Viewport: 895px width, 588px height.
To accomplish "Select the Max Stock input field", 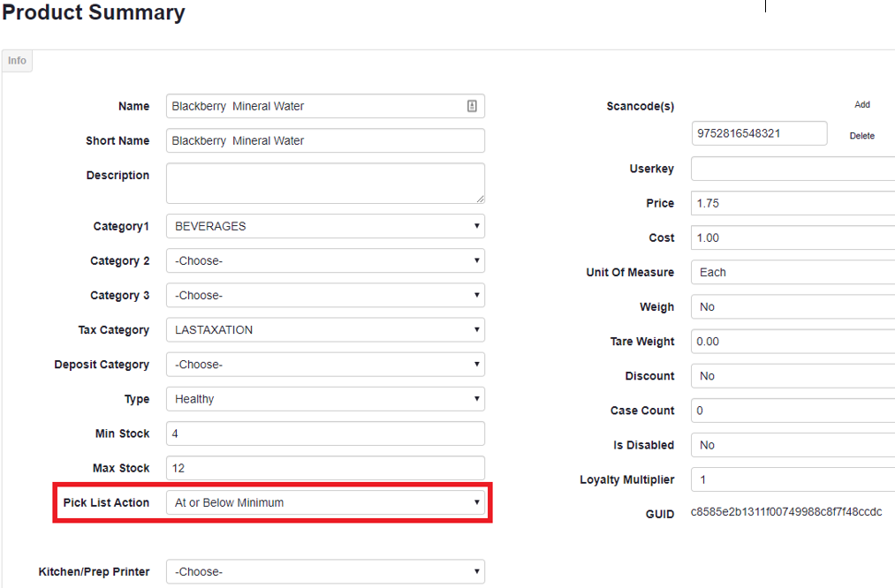I will (x=325, y=468).
